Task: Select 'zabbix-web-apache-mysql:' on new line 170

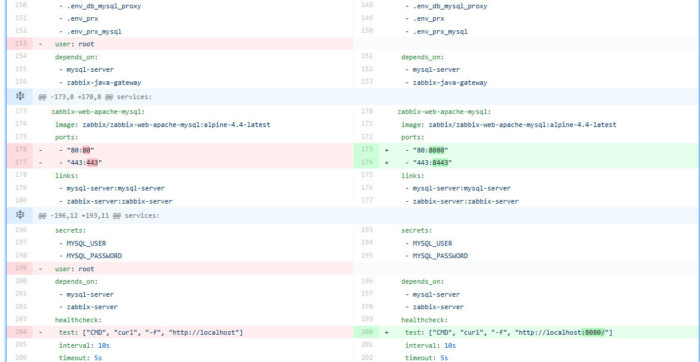Action: click(x=444, y=112)
